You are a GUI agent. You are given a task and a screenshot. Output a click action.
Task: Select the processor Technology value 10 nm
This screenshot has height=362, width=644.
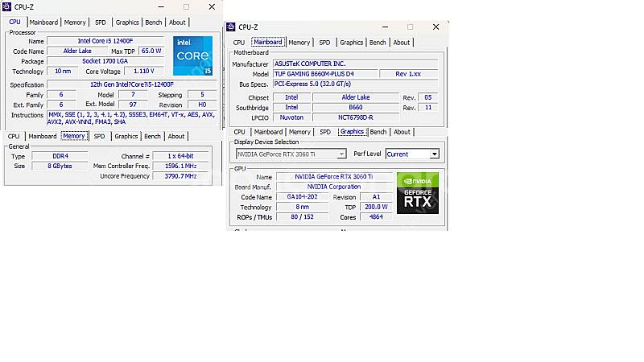pos(63,71)
